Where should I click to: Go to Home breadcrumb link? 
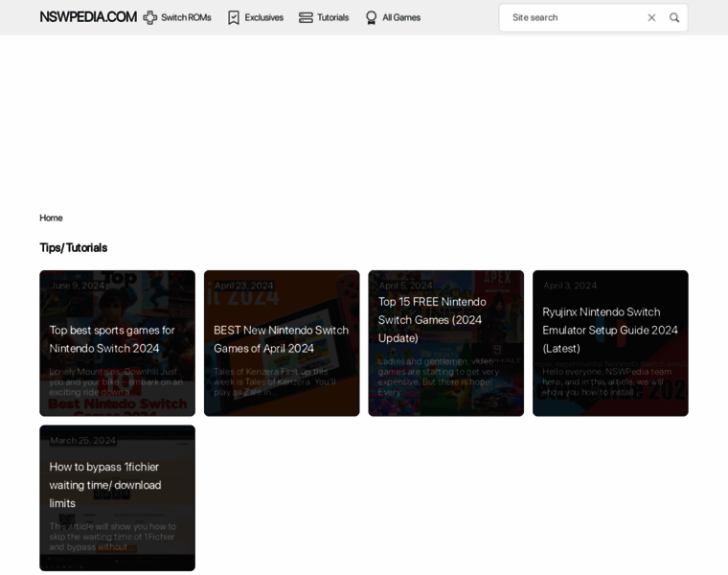coord(51,218)
